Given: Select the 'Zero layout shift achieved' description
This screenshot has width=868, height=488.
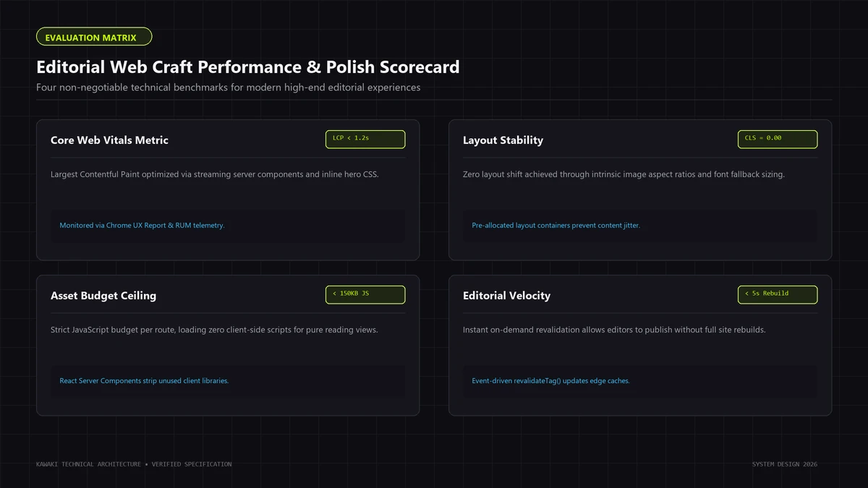Looking at the screenshot, I should pyautogui.click(x=624, y=174).
